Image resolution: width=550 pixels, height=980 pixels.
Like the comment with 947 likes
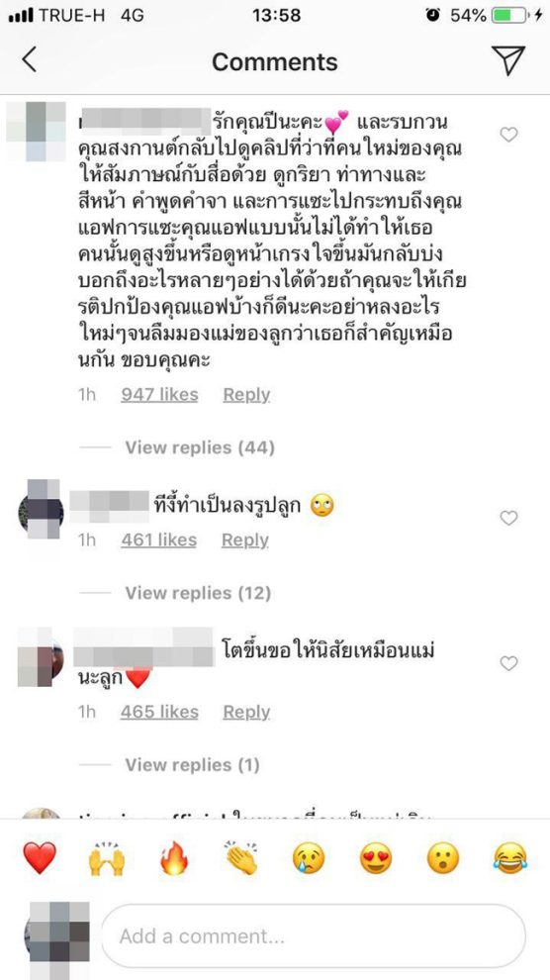(x=508, y=135)
